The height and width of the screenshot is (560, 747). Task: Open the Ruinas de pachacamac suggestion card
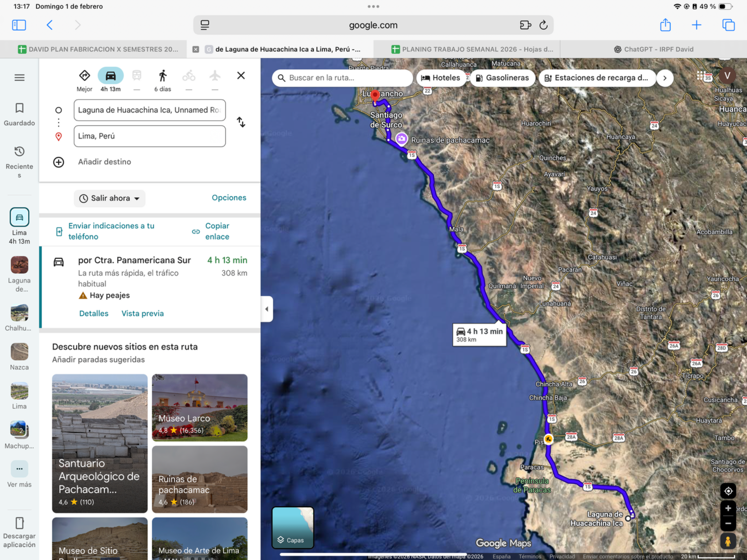[200, 479]
